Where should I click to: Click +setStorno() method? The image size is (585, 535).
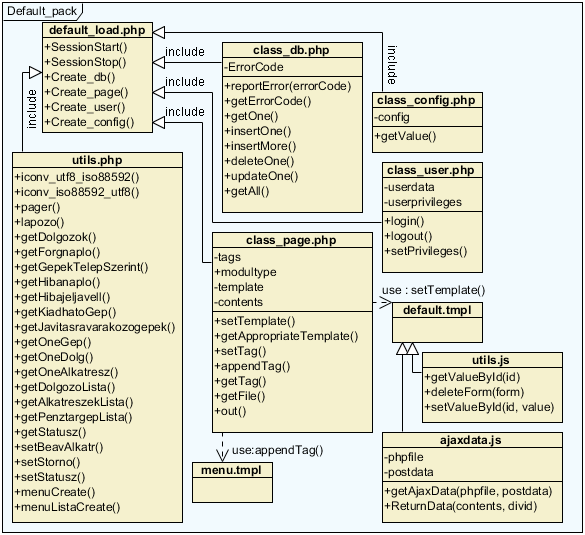coord(47,462)
